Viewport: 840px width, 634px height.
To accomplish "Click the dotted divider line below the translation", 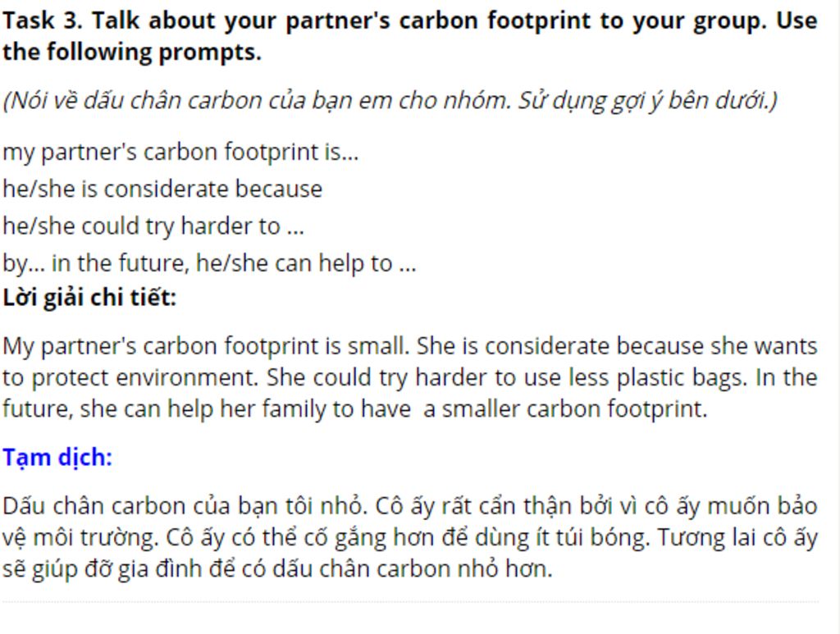I will [x=410, y=602].
